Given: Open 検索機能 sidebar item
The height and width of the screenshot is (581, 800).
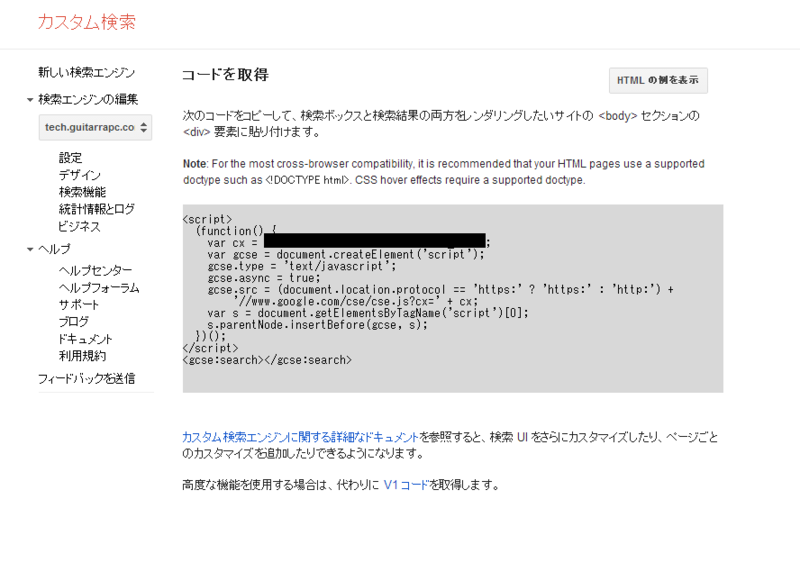Looking at the screenshot, I should point(83,192).
